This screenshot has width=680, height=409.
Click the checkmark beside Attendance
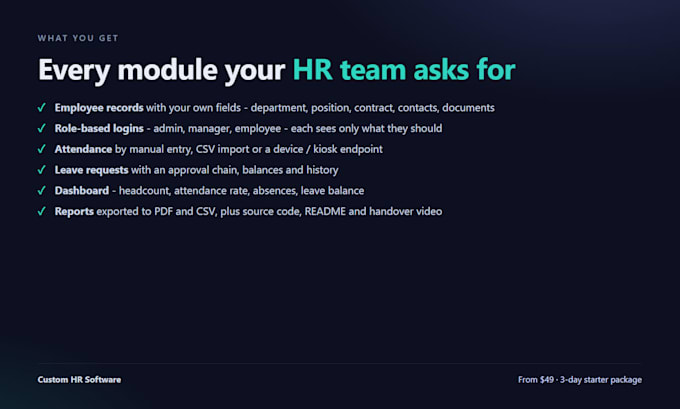(x=42, y=149)
